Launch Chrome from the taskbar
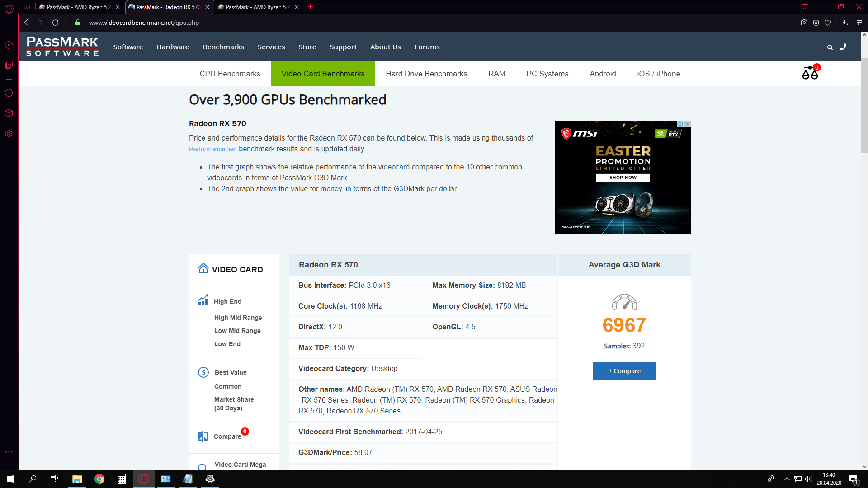This screenshot has height=488, width=868. [99, 479]
